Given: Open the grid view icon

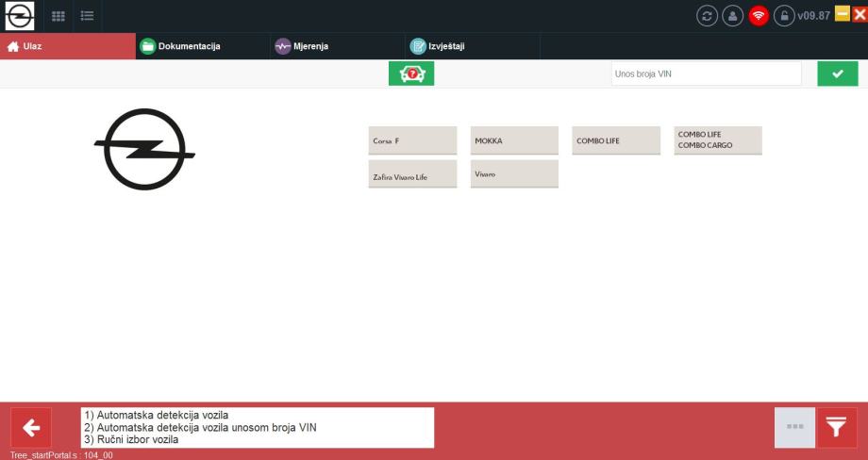Looking at the screenshot, I should point(58,16).
